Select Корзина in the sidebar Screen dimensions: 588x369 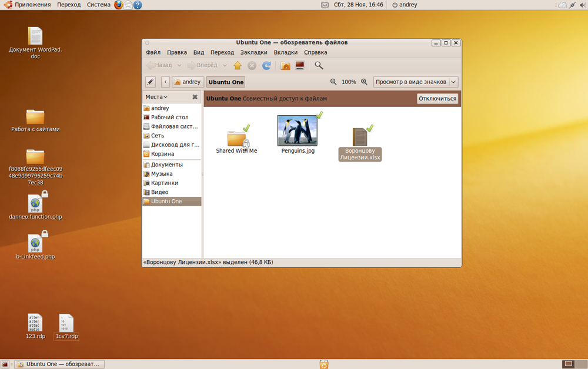[x=162, y=154]
